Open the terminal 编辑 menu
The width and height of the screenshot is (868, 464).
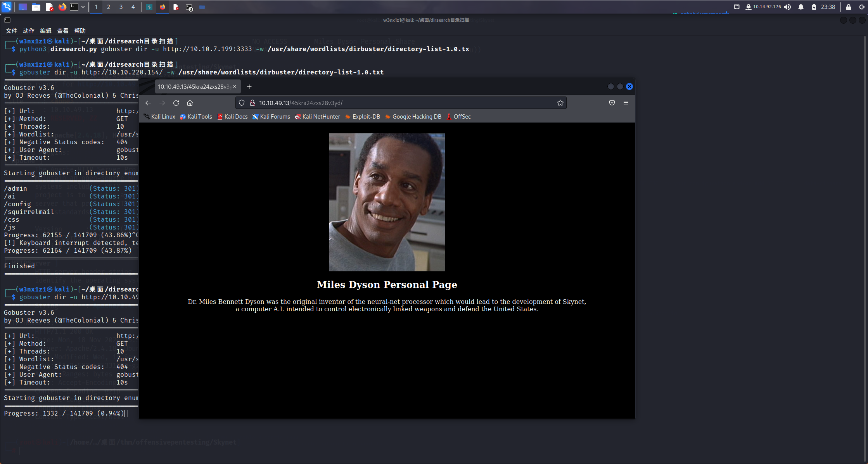[45, 31]
